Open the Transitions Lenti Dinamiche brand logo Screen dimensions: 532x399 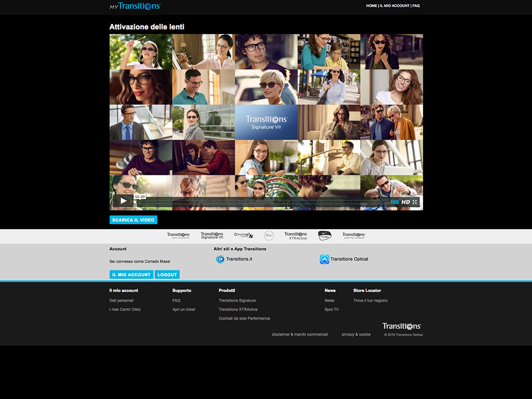tap(178, 235)
